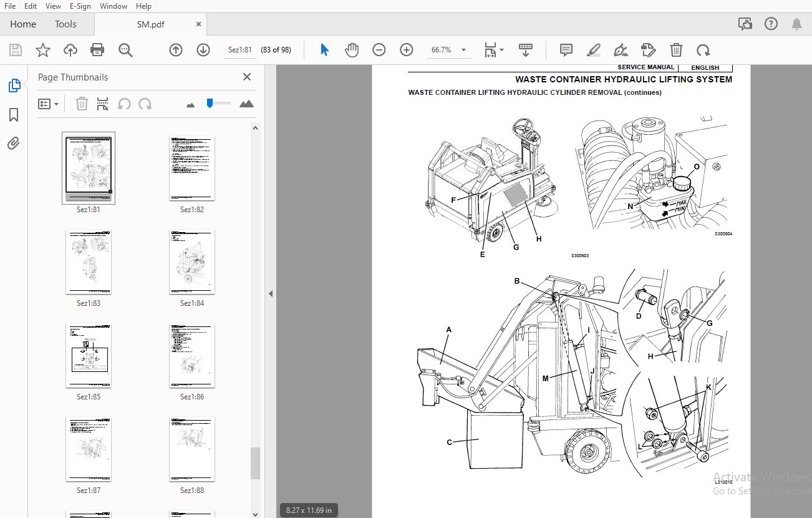Open the Bookmarks sidebar panel
The width and height of the screenshot is (812, 518).
[14, 115]
